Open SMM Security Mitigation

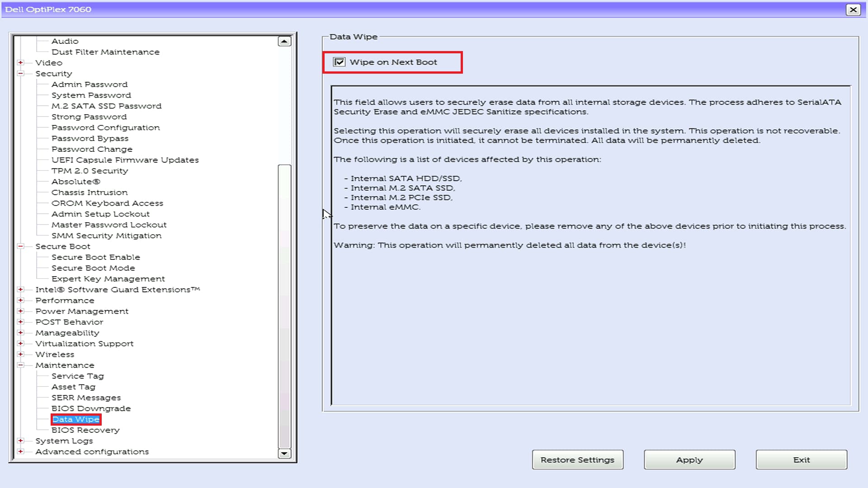[x=106, y=236]
